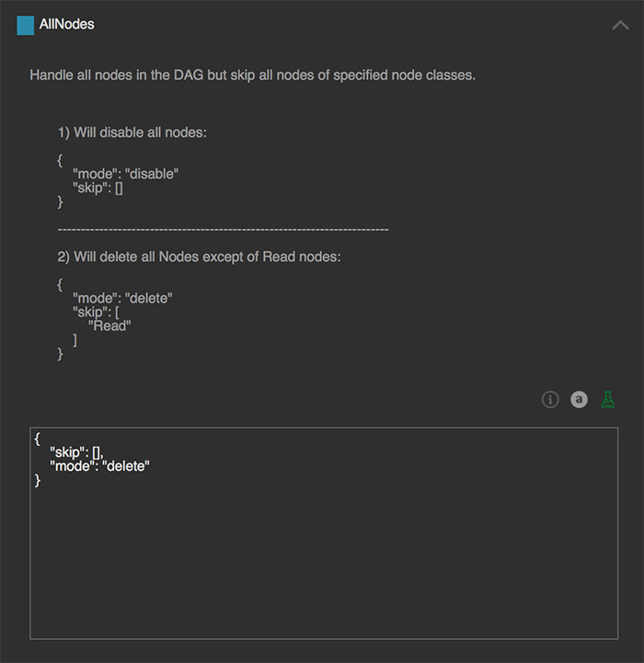Click the "mode": "delete" line in the second example
This screenshot has width=644, height=663.
coord(123,298)
